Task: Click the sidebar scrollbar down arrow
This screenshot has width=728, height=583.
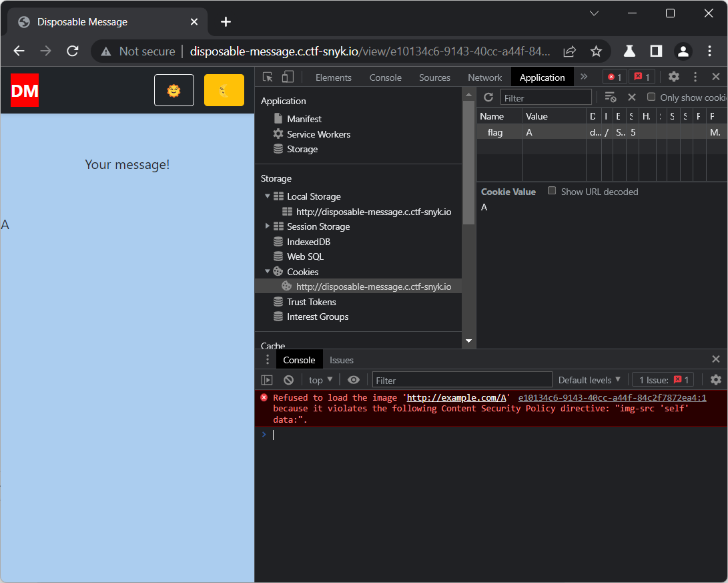Action: 469,341
